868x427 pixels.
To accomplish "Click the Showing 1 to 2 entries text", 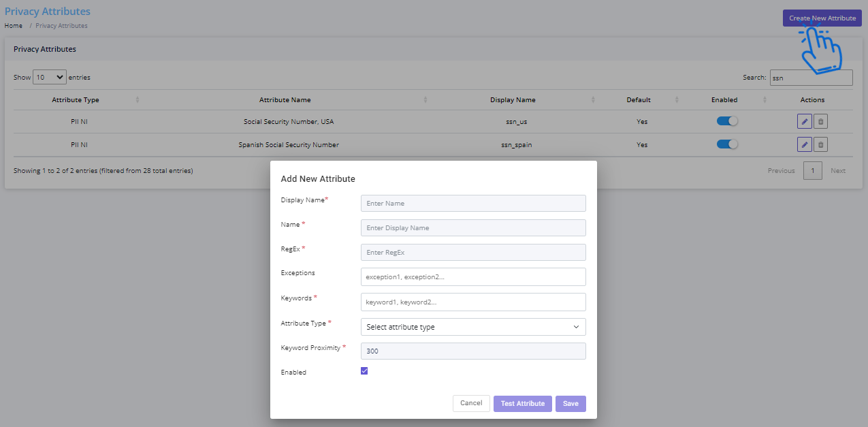I will point(103,170).
